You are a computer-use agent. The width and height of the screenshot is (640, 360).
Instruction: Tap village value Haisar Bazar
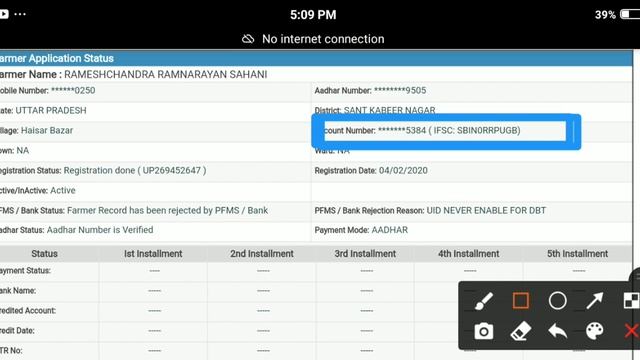coord(47,131)
